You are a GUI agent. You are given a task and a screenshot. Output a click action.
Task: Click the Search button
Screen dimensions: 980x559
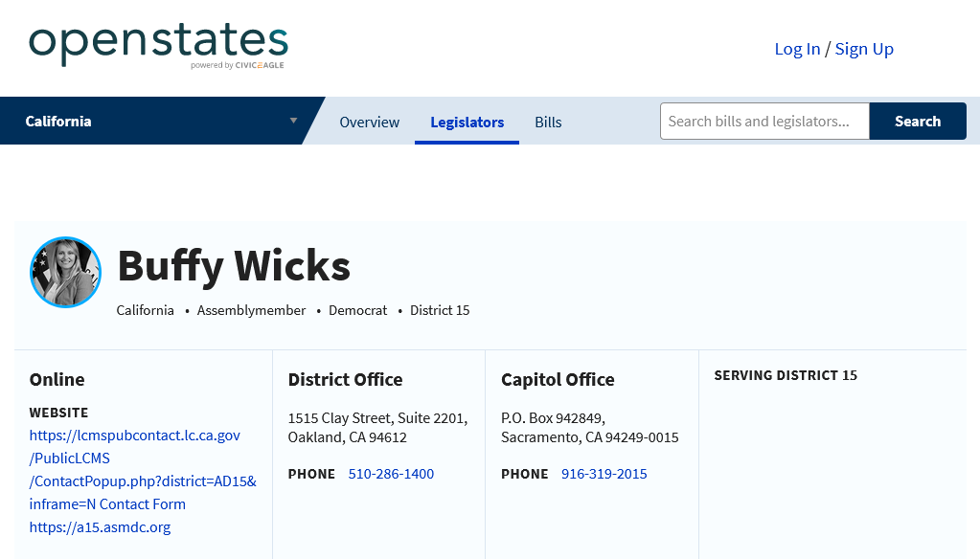pyautogui.click(x=918, y=122)
